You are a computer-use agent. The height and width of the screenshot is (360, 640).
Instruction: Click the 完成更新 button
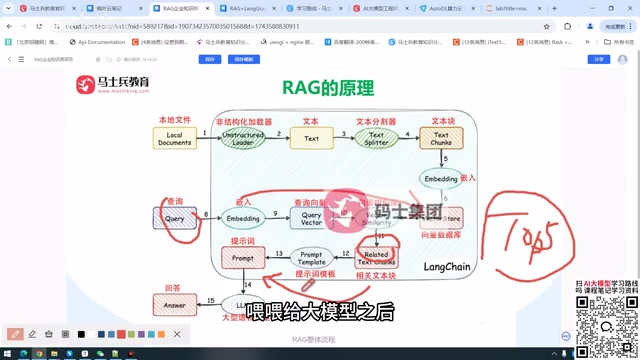pyautogui.click(x=618, y=27)
